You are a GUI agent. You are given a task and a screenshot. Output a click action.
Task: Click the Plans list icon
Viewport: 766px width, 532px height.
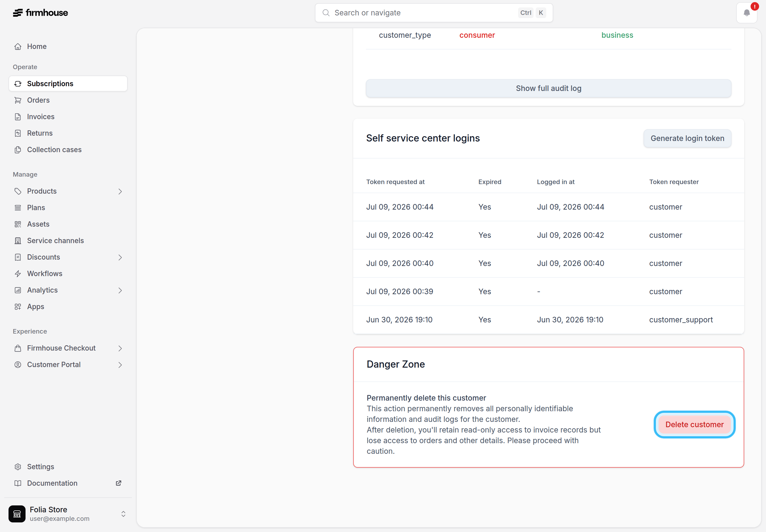pyautogui.click(x=18, y=208)
